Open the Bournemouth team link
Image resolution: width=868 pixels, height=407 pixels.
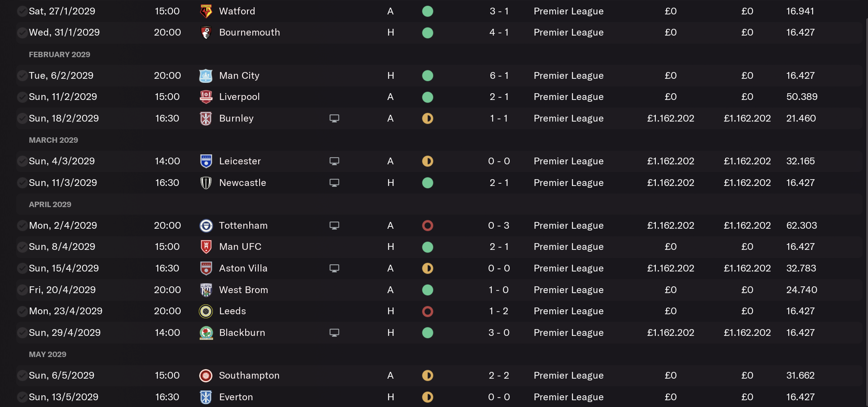pyautogui.click(x=250, y=32)
